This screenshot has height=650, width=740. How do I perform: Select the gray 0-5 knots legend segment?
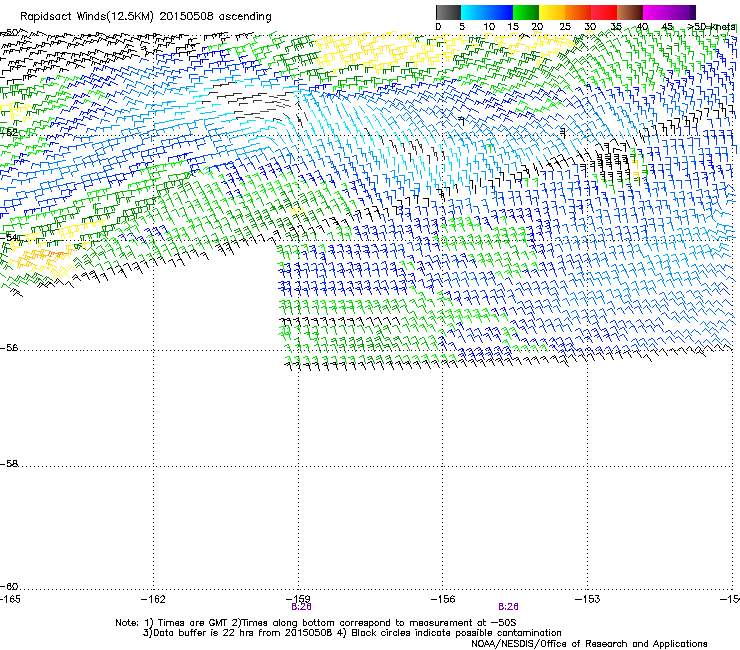448,12
